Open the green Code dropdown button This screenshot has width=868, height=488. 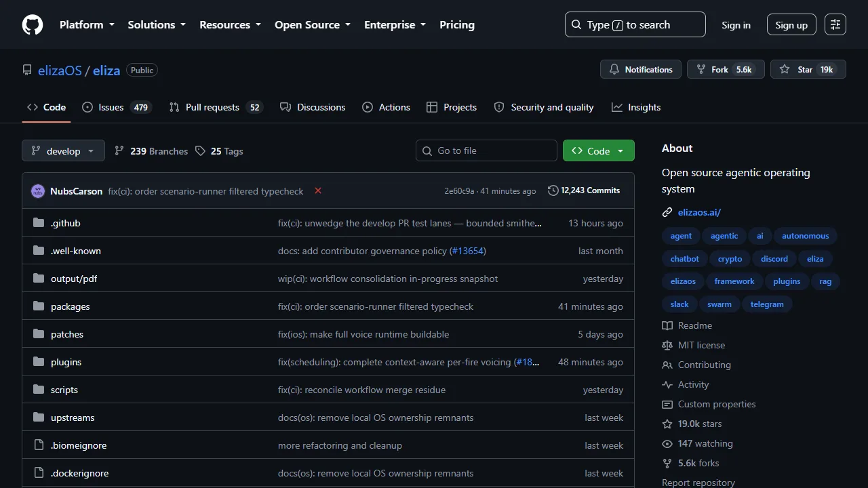coord(599,150)
